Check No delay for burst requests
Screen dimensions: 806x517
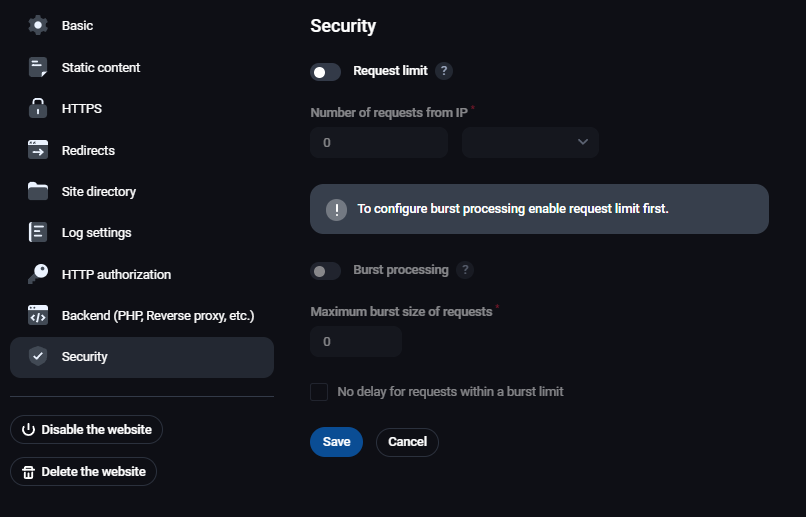pyautogui.click(x=319, y=392)
